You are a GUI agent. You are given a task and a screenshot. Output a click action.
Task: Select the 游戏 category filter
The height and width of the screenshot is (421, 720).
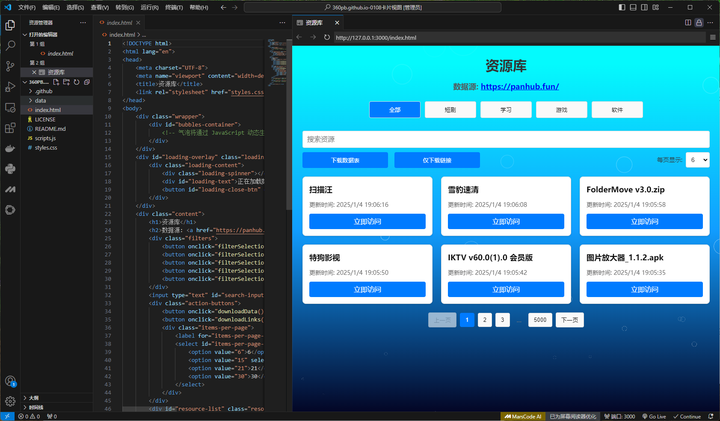[561, 110]
